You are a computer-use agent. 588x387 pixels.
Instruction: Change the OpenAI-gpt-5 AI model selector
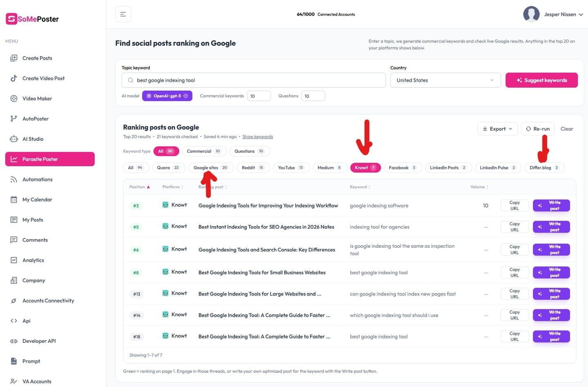tap(167, 96)
